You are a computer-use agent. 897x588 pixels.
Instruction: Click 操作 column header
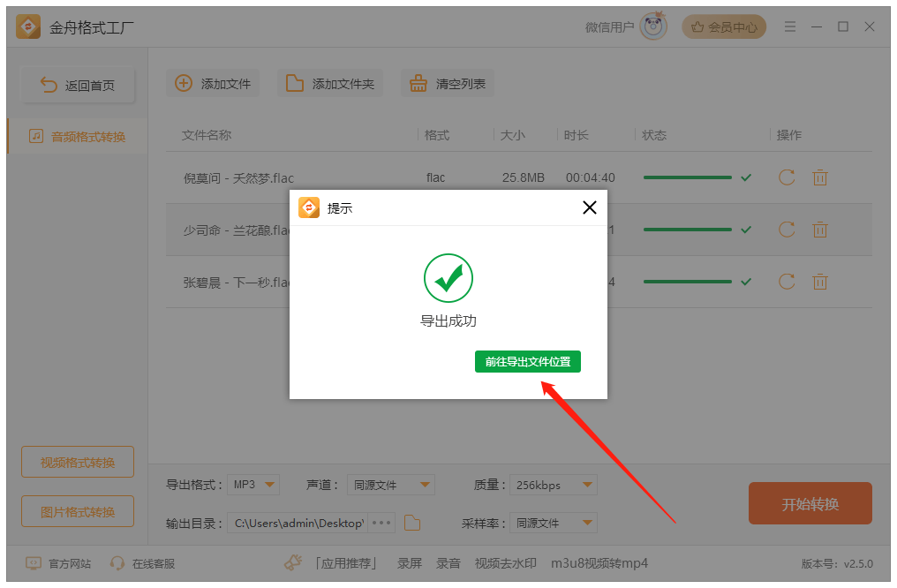(x=789, y=135)
